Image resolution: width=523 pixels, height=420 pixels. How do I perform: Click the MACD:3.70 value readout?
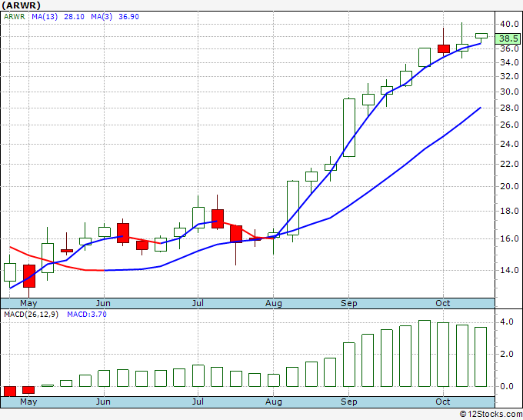click(x=87, y=315)
